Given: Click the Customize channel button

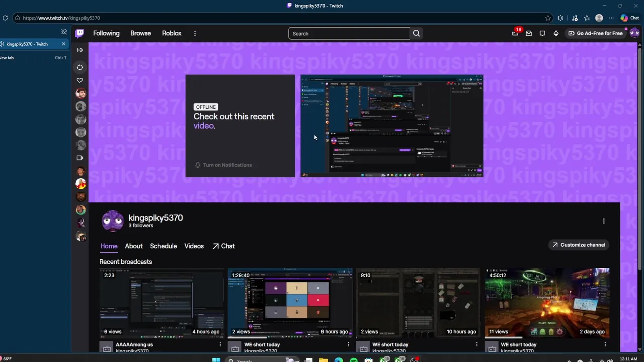Looking at the screenshot, I should (x=578, y=245).
